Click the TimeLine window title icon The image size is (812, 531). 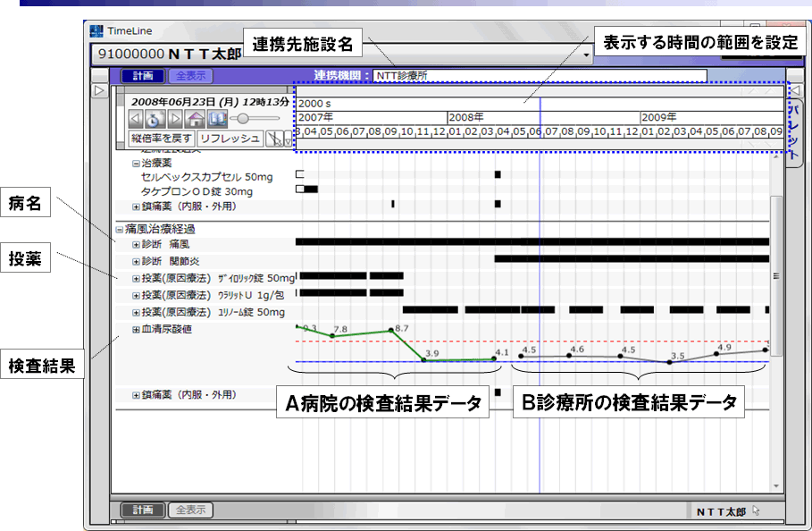(96, 30)
